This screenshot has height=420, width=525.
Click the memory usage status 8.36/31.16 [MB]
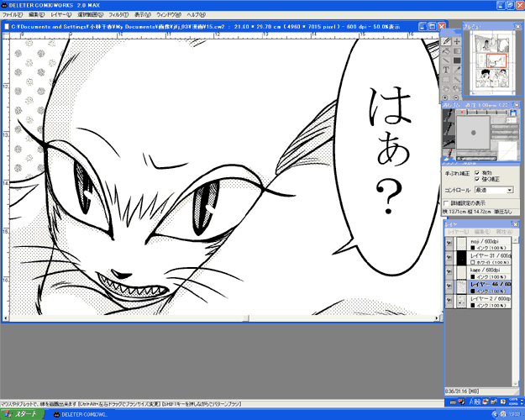[462, 391]
